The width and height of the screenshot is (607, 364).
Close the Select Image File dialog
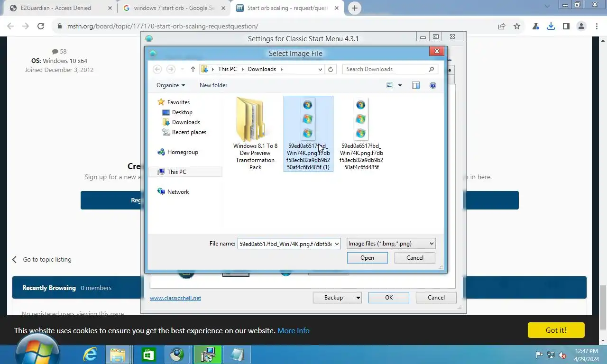pos(437,51)
